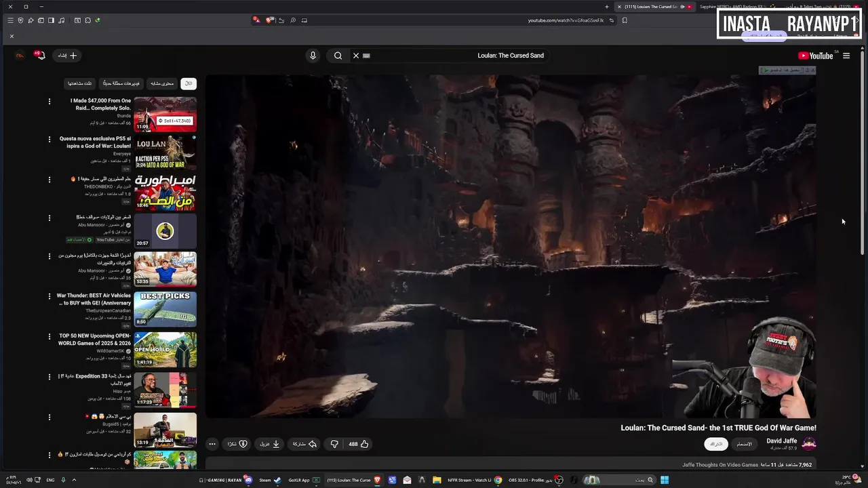Open a new browser tab
The width and height of the screenshot is (868, 488).
pos(607,7)
